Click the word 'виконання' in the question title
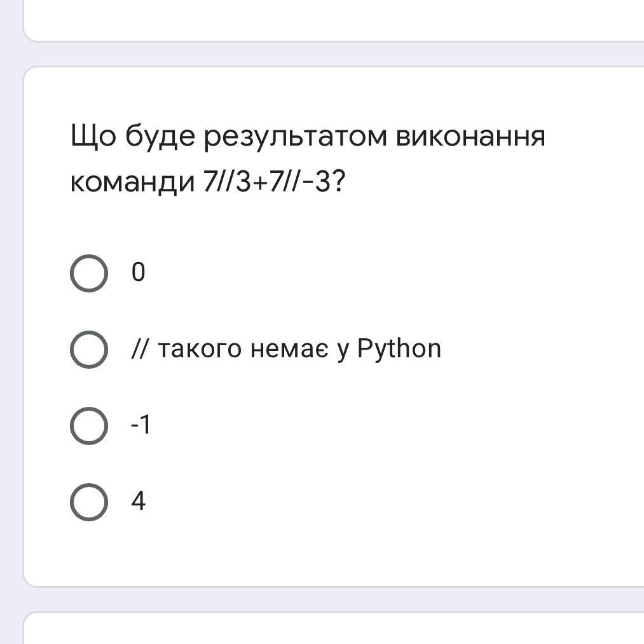 pyautogui.click(x=470, y=137)
